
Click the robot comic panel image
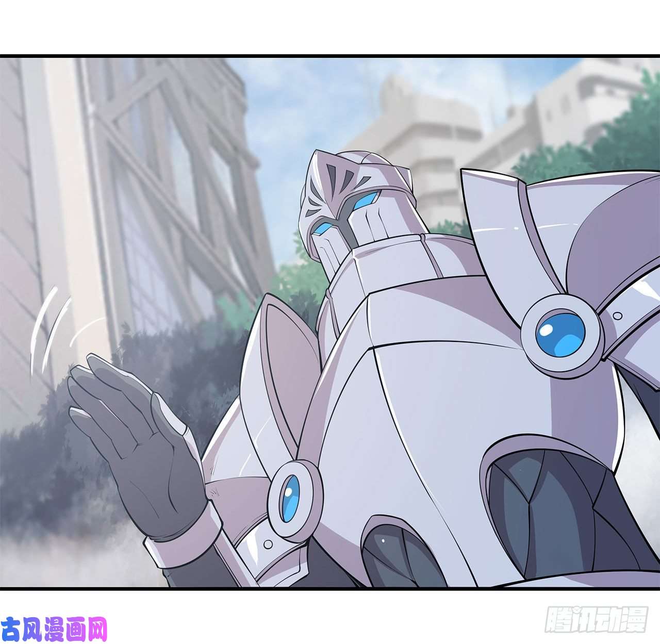(x=330, y=322)
